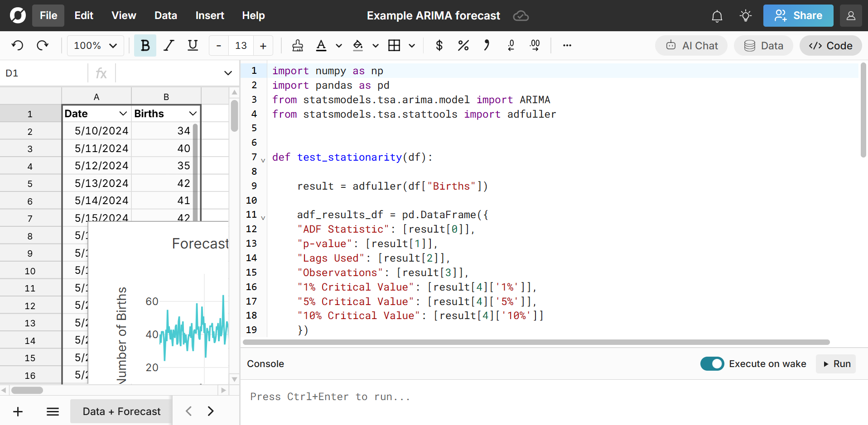Apply underline formatting

[x=193, y=45]
